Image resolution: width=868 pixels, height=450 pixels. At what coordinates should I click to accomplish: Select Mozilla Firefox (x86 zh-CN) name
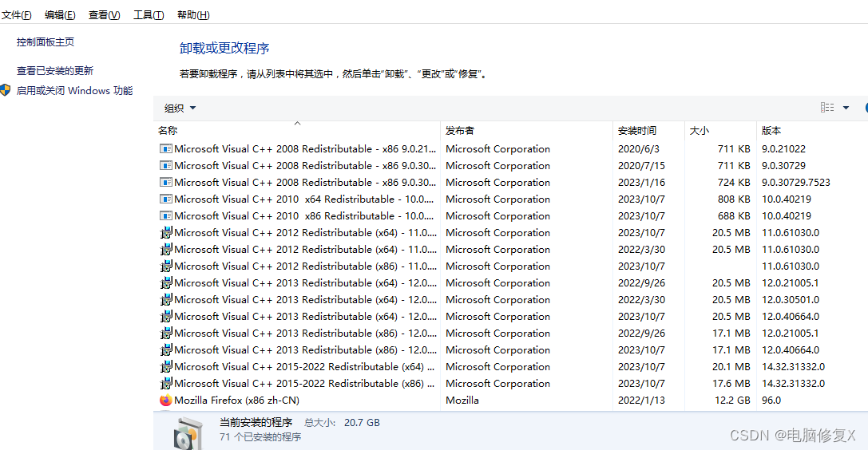tap(236, 401)
